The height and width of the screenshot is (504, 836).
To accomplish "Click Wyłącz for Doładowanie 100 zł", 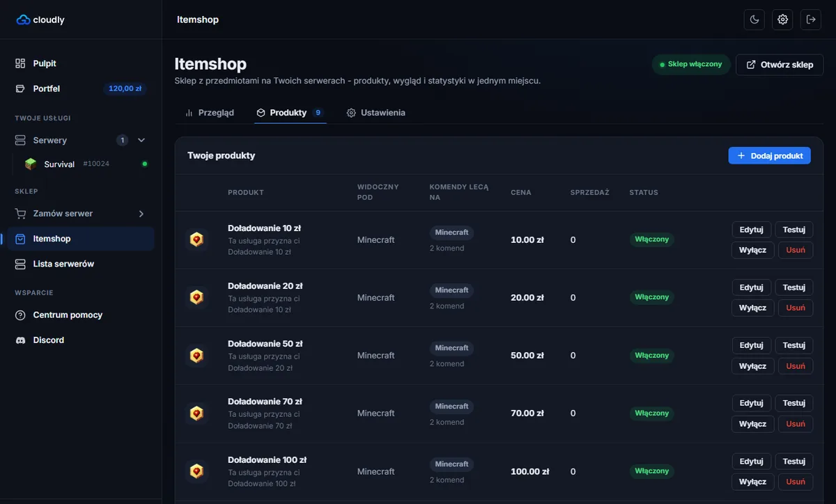I will point(752,482).
